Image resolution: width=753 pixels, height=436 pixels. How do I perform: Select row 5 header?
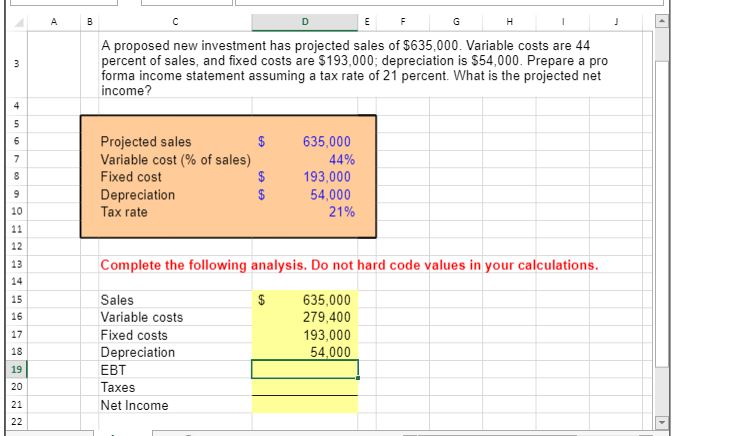(x=17, y=124)
